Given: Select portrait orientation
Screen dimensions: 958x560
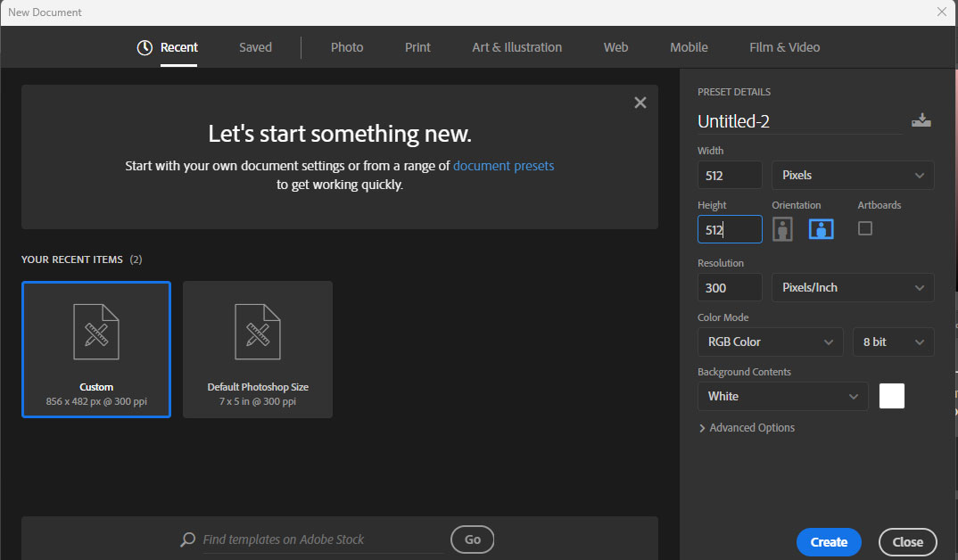Looking at the screenshot, I should coord(782,229).
